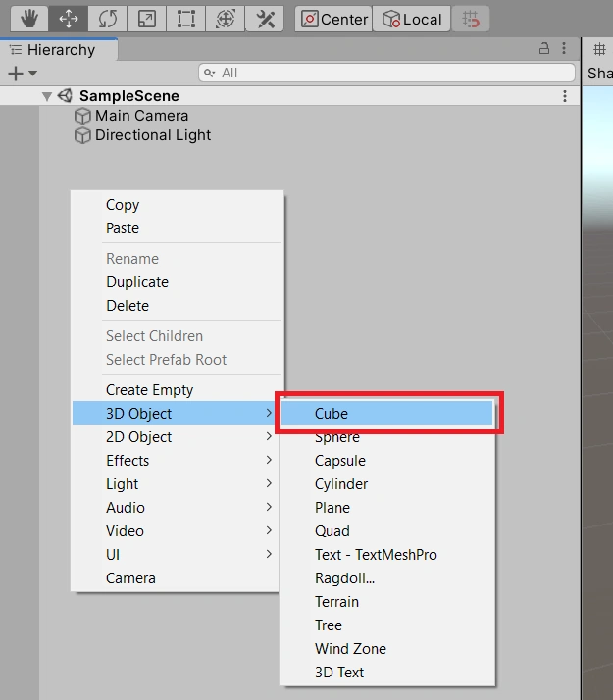
Task: Choose Create Empty
Action: point(178,390)
